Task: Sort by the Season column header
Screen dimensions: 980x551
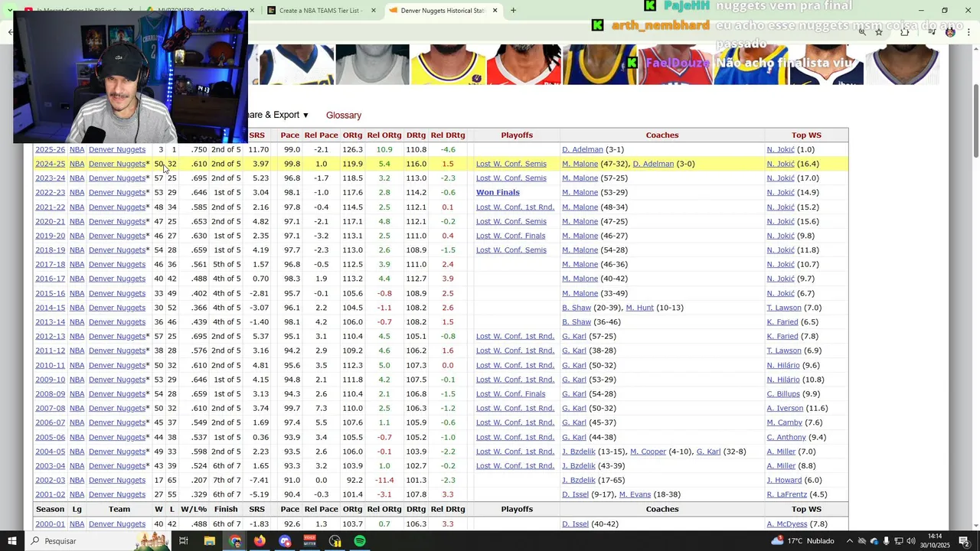Action: [x=51, y=509]
